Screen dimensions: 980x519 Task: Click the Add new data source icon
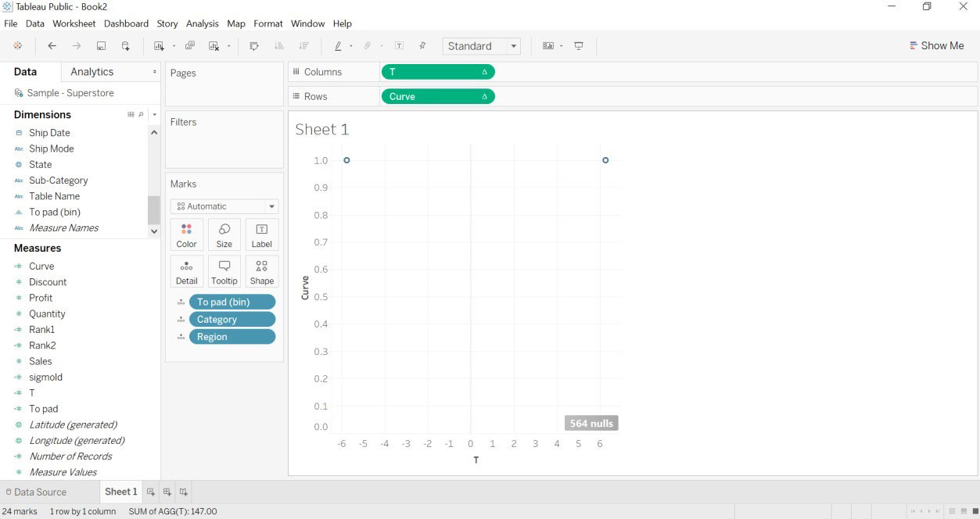coord(125,46)
